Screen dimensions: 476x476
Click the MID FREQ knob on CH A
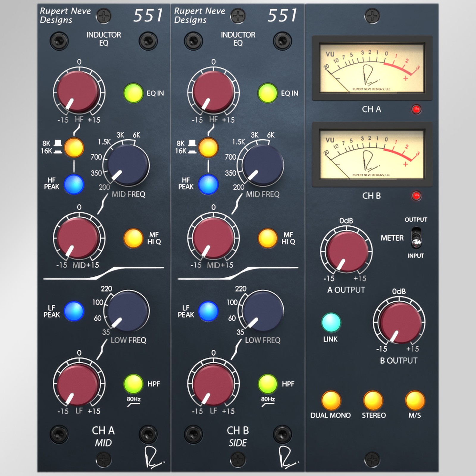click(128, 165)
